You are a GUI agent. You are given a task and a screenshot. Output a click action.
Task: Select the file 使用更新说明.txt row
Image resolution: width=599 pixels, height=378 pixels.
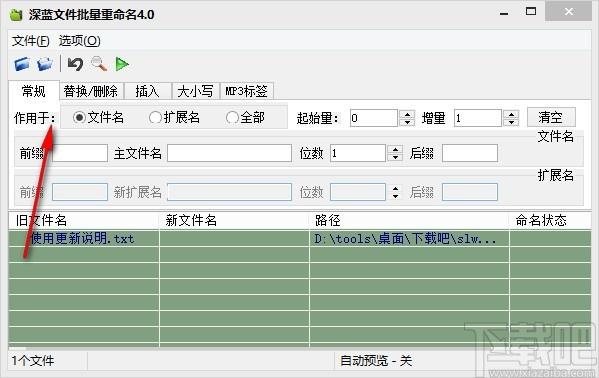pyautogui.click(x=300, y=239)
